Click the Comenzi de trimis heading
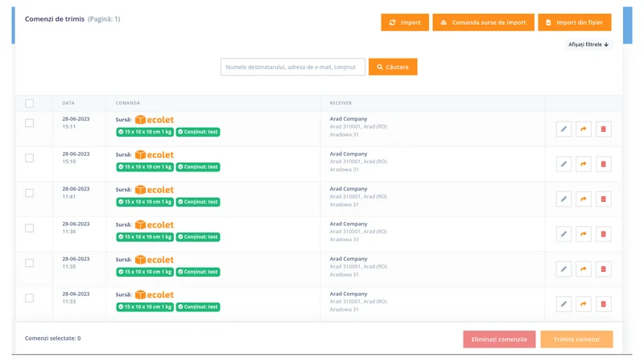 (55, 19)
